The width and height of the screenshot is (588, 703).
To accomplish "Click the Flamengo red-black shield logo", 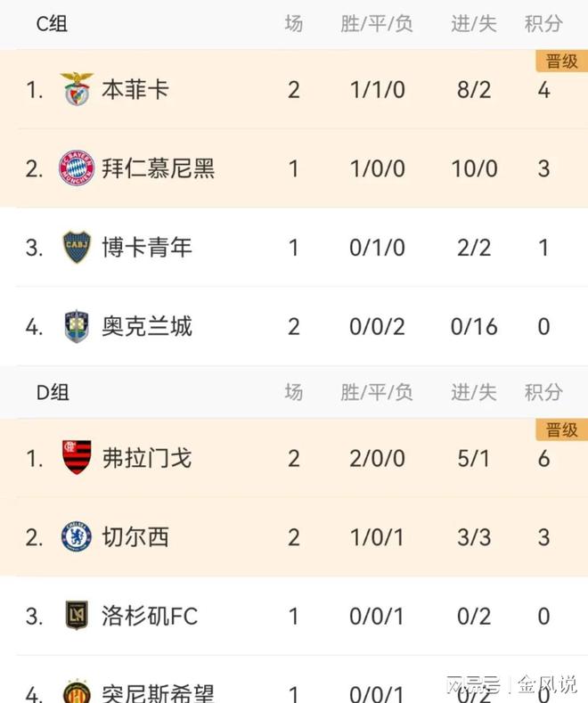I will pos(77,457).
